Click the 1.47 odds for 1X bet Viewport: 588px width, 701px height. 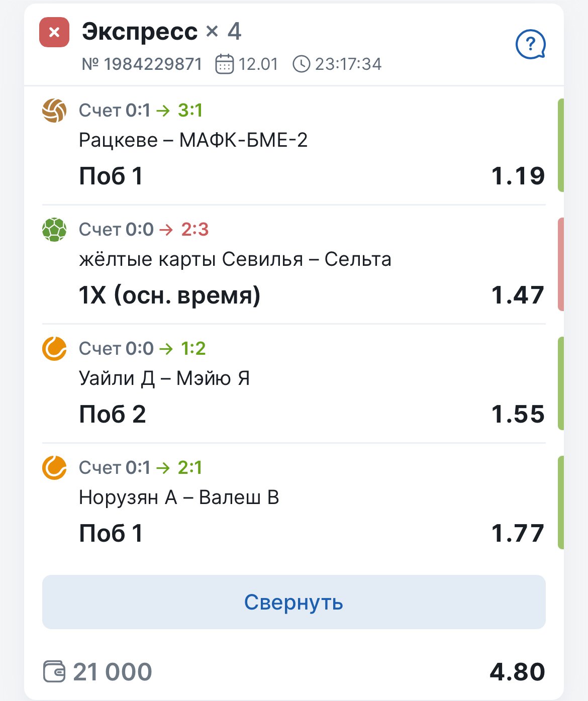[518, 295]
